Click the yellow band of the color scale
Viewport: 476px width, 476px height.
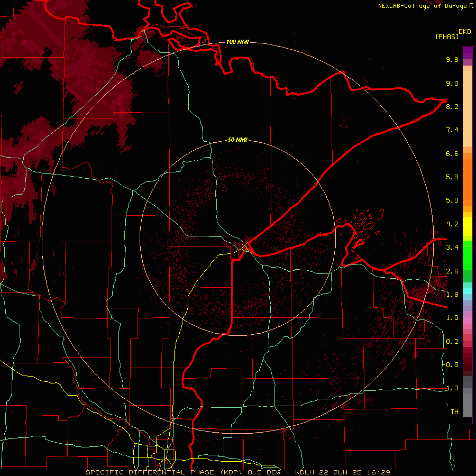click(467, 226)
